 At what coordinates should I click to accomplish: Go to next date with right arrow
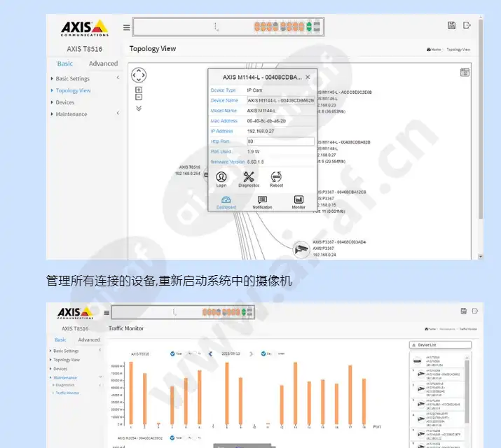tap(251, 354)
